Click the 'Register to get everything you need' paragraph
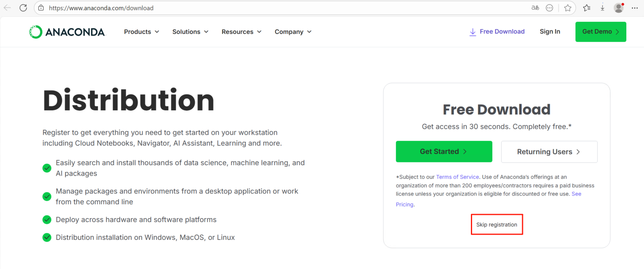The image size is (644, 269). click(x=162, y=138)
